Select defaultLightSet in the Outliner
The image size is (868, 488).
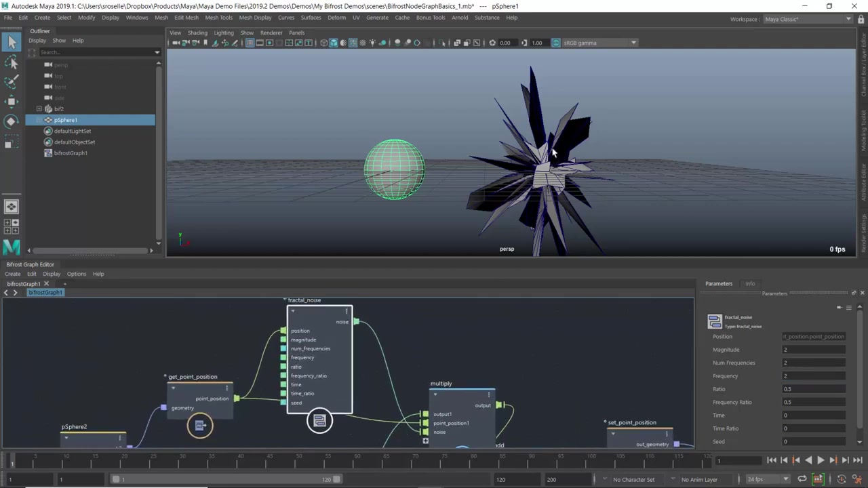point(73,131)
